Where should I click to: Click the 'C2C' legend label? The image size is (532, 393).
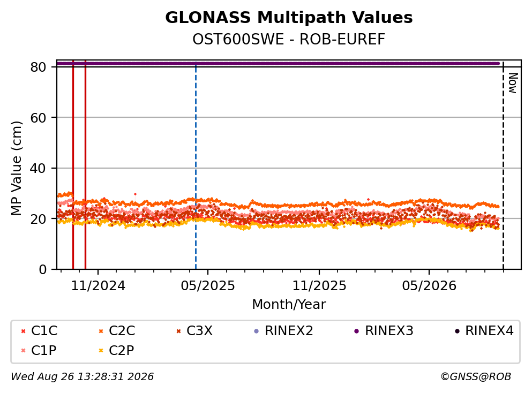(x=122, y=331)
